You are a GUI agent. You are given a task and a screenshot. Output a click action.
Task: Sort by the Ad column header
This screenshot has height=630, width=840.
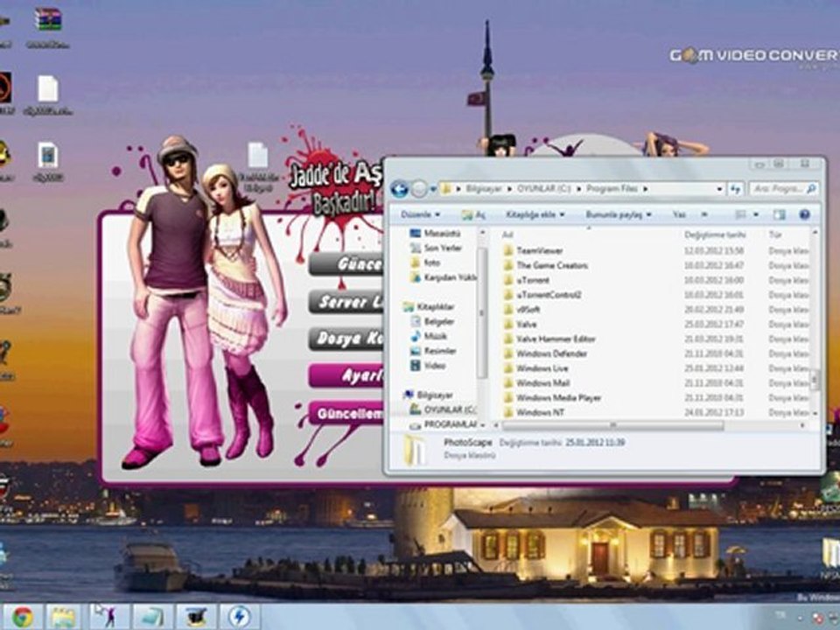pyautogui.click(x=507, y=234)
